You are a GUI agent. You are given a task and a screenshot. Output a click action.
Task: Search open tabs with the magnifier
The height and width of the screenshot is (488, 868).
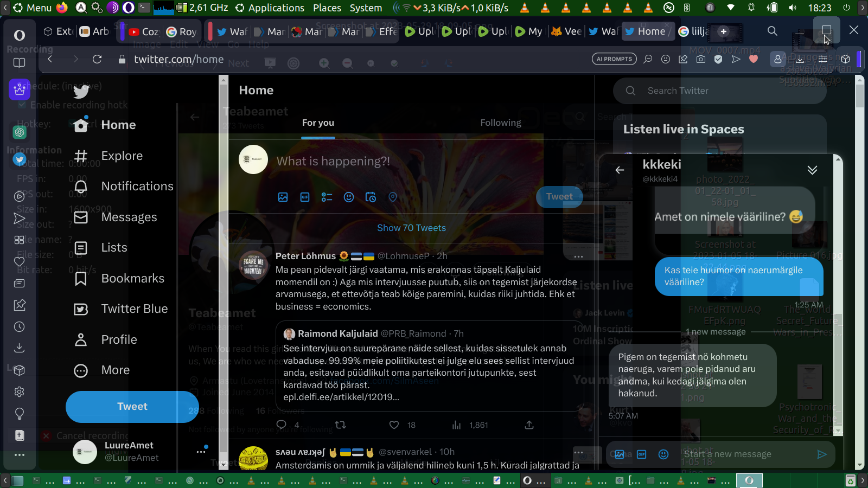coord(773,31)
